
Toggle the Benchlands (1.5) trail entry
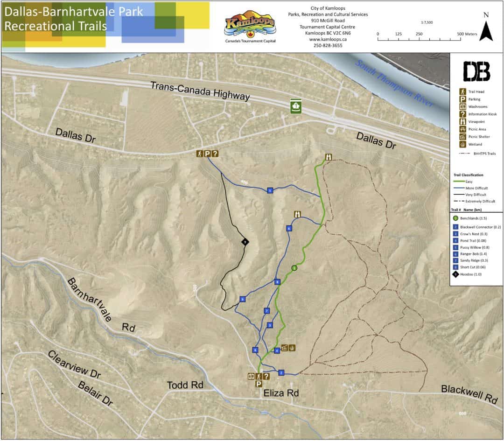pyautogui.click(x=471, y=217)
